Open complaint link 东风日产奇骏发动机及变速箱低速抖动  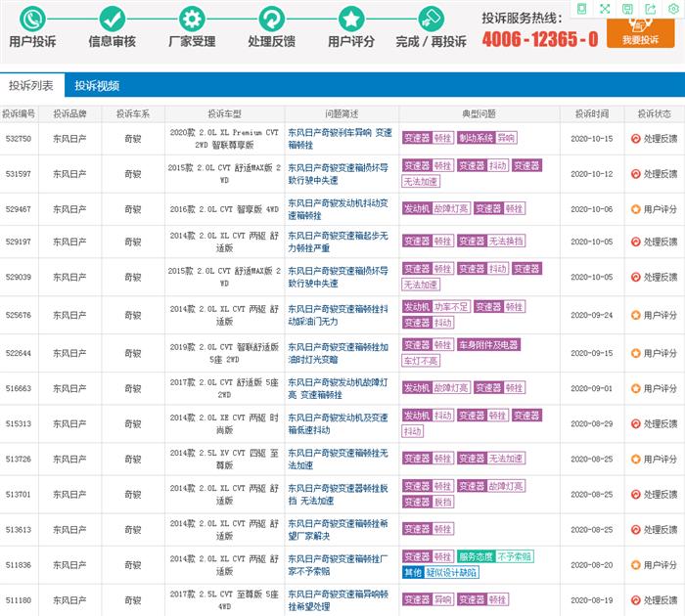pyautogui.click(x=339, y=423)
